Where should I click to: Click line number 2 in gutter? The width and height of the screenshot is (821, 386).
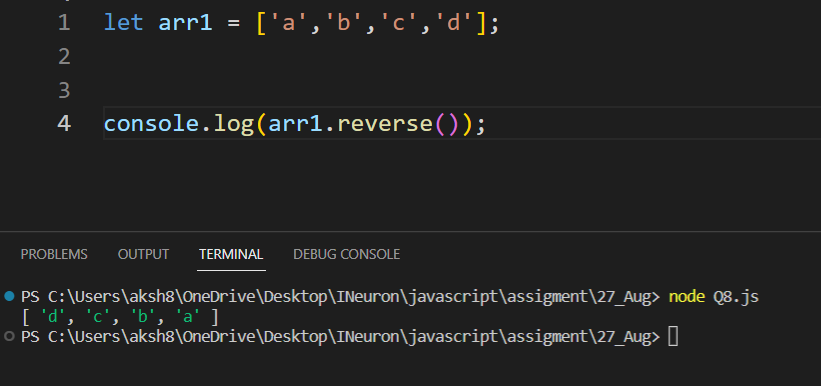(64, 57)
